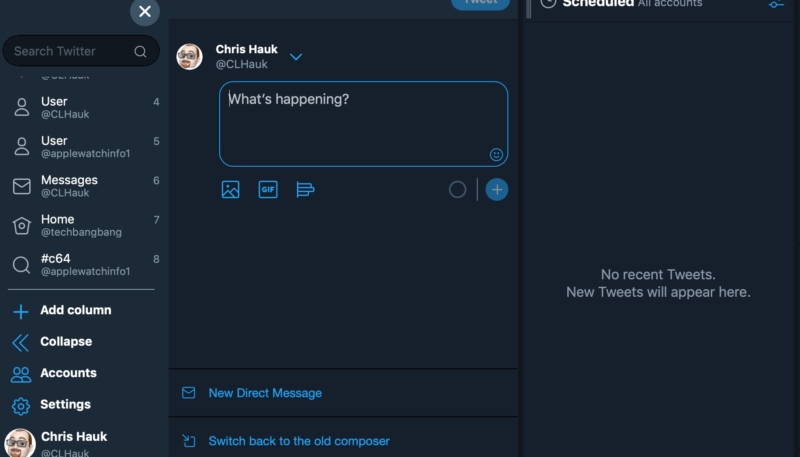
Task: Switch back to the old composer
Action: click(298, 441)
